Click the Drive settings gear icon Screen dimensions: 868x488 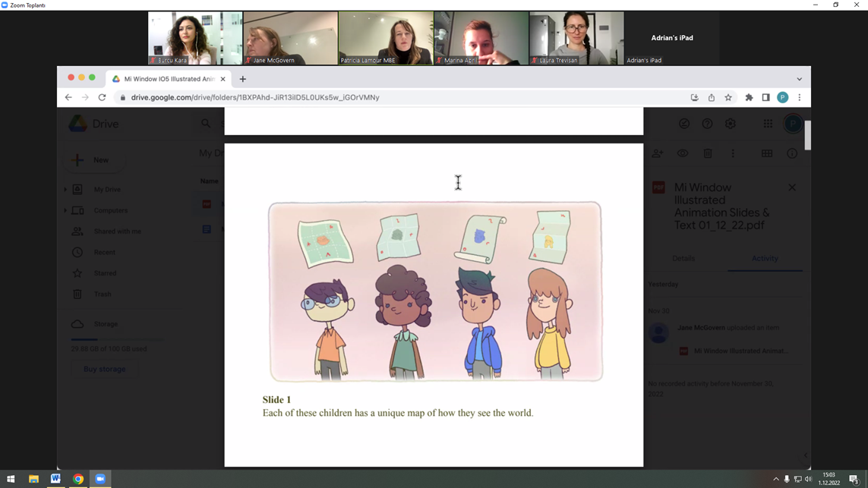(x=731, y=124)
